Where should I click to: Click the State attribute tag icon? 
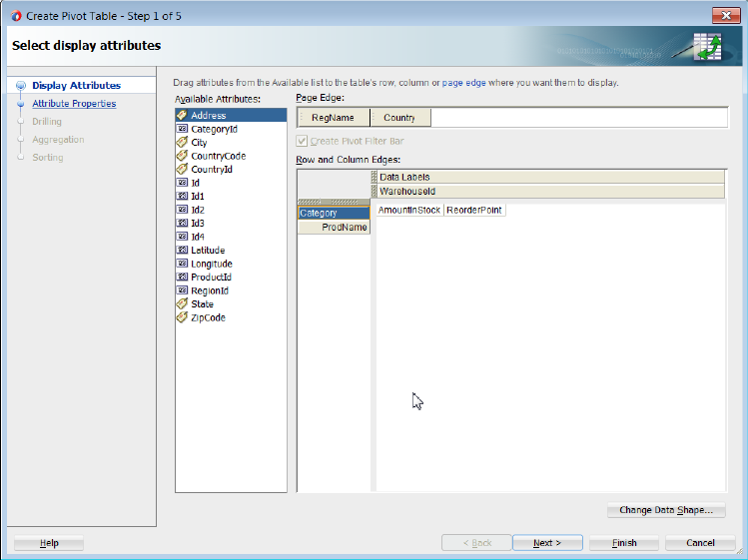pyautogui.click(x=182, y=303)
